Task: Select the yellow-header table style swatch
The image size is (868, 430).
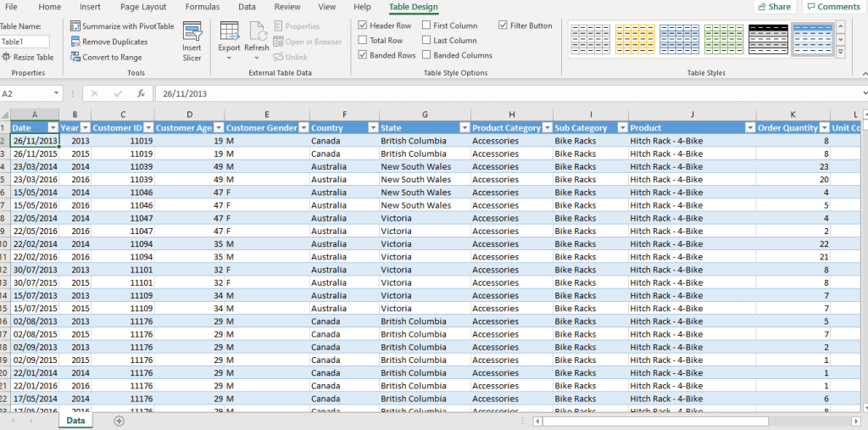Action: (x=634, y=39)
